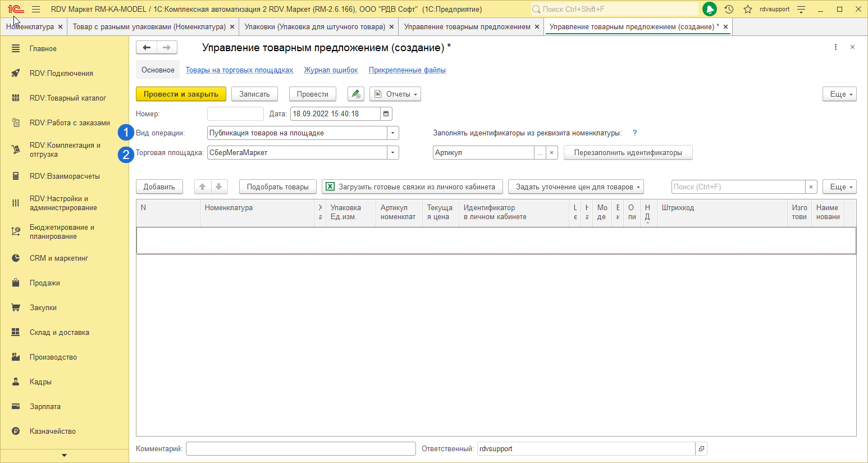Open history clock icon in title bar
The image size is (868, 463).
coord(729,9)
